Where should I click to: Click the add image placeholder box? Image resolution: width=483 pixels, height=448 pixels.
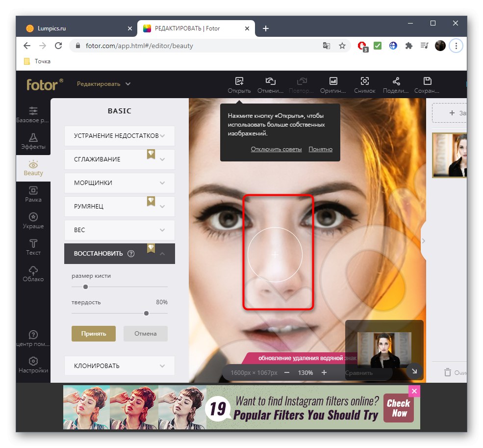click(x=450, y=113)
